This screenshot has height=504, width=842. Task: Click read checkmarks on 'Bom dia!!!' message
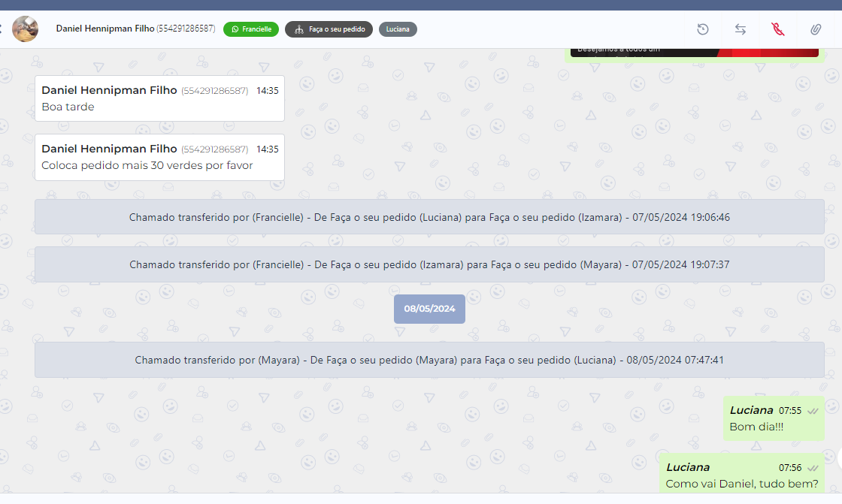pyautogui.click(x=813, y=411)
